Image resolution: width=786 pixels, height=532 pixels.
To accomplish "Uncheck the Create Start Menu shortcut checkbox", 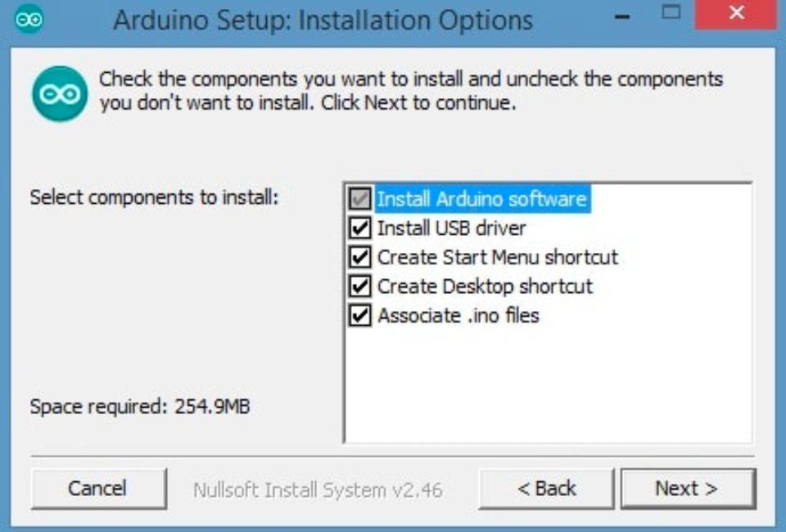I will [360, 257].
